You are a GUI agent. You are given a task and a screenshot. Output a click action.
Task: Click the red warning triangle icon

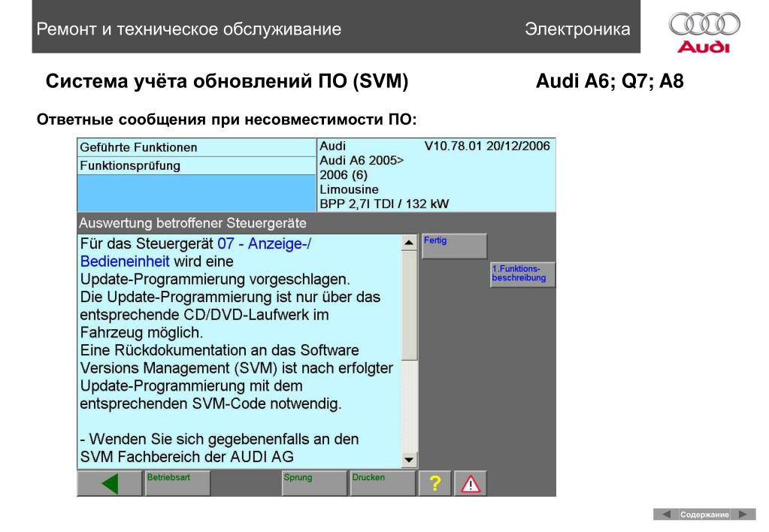(471, 483)
